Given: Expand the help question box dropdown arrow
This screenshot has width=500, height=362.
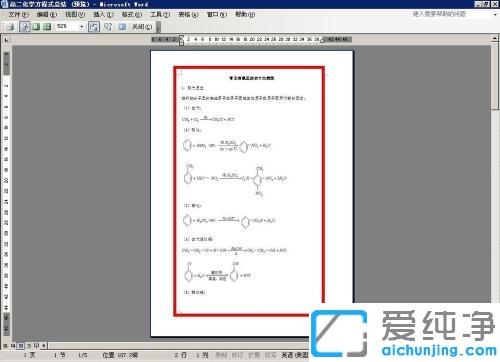Looking at the screenshot, I should [x=495, y=14].
